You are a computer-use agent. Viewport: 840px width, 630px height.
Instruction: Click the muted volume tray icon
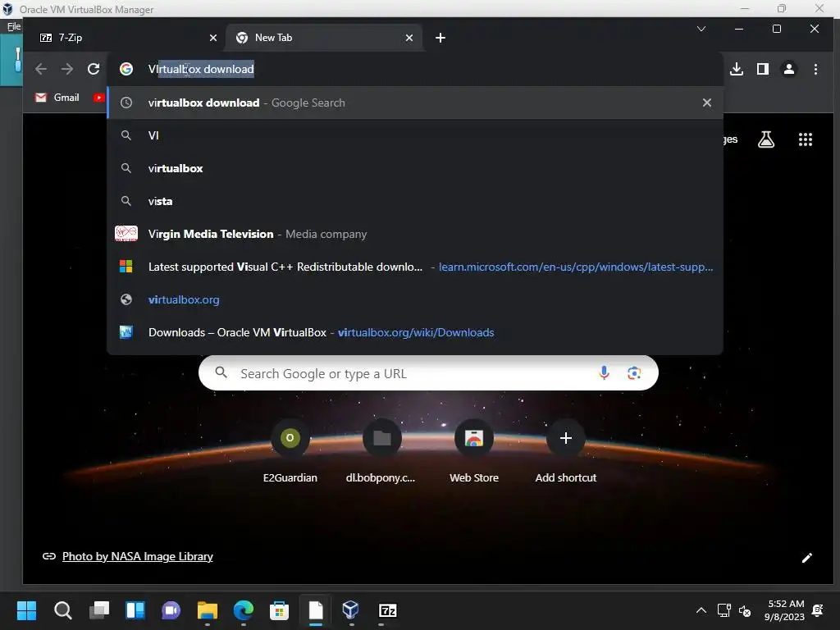pos(745,610)
